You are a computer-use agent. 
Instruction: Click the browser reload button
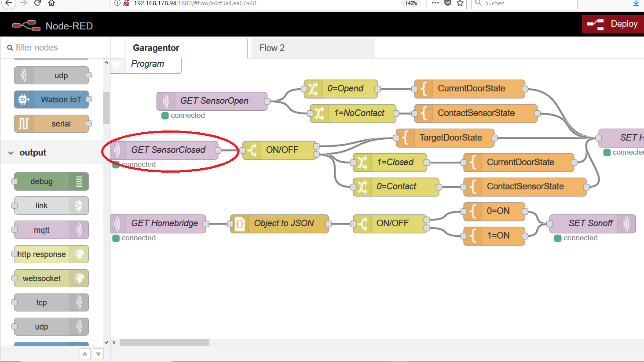[x=38, y=3]
